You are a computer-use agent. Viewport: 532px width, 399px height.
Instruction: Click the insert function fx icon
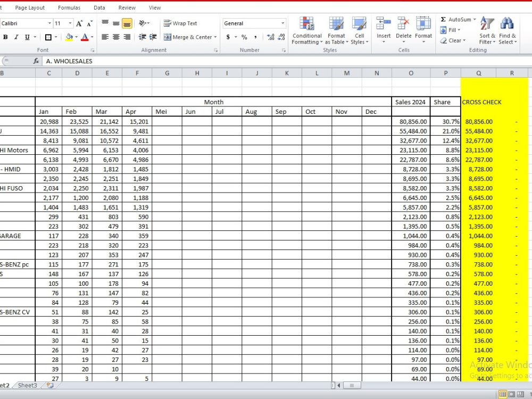[x=36, y=61]
